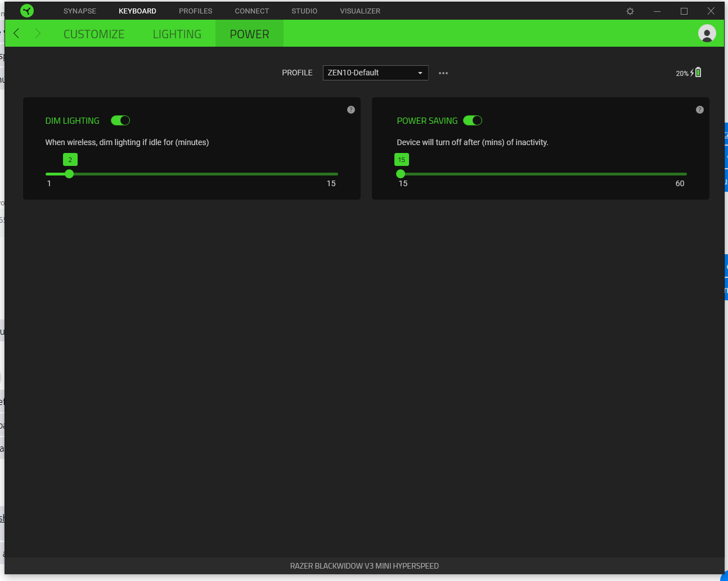Go to the Connect tab

[252, 11]
